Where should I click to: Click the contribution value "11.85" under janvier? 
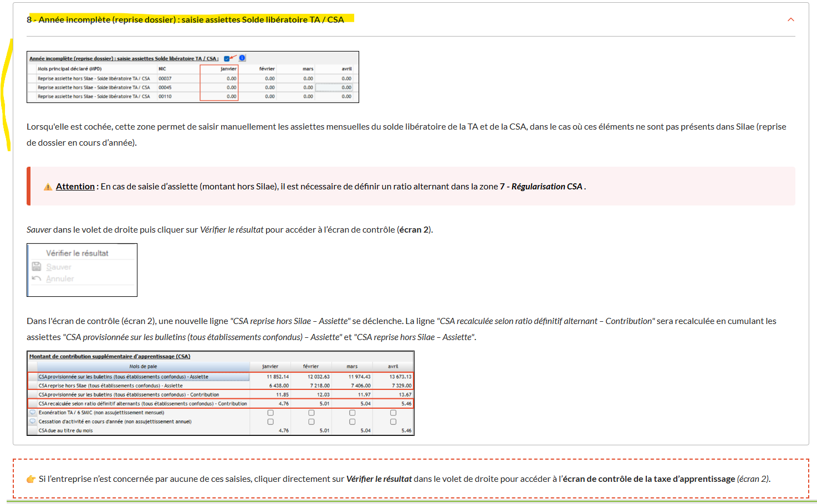(x=283, y=395)
